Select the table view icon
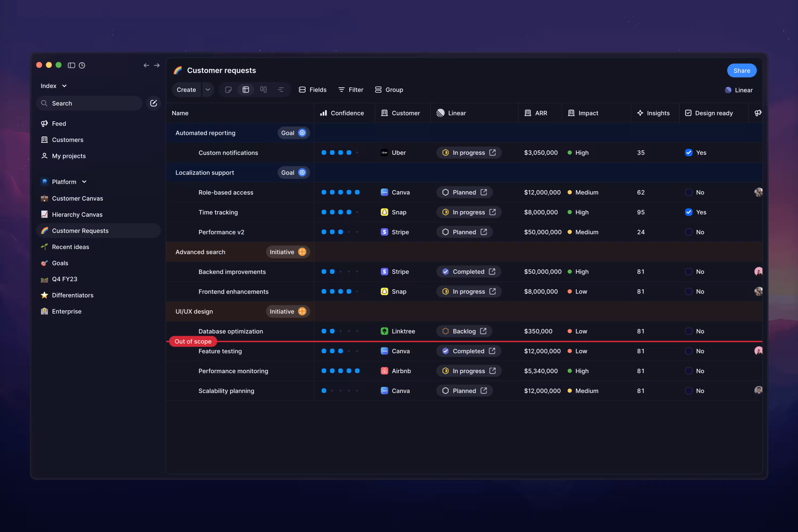The width and height of the screenshot is (798, 532). point(246,90)
